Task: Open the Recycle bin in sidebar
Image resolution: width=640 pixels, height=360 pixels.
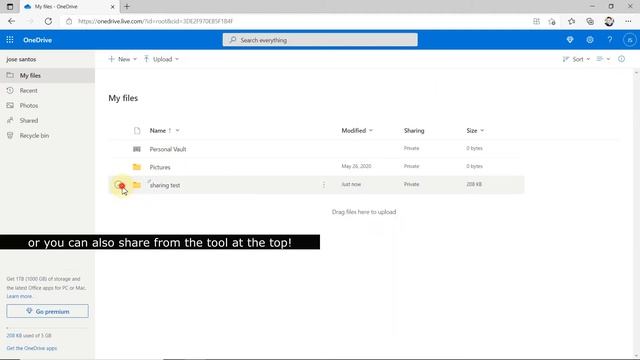Action: [47, 136]
